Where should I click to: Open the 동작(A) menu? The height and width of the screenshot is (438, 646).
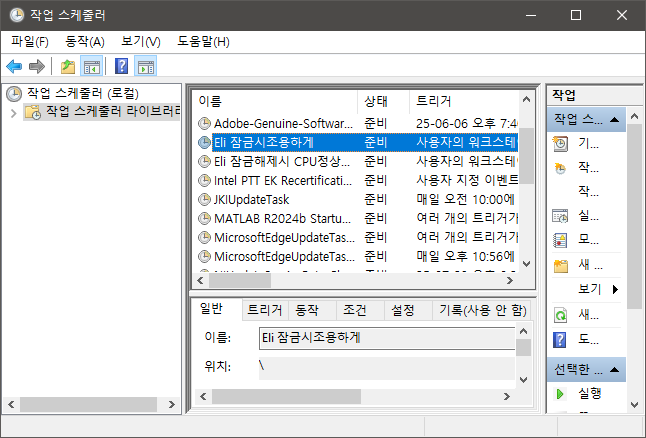tap(84, 41)
